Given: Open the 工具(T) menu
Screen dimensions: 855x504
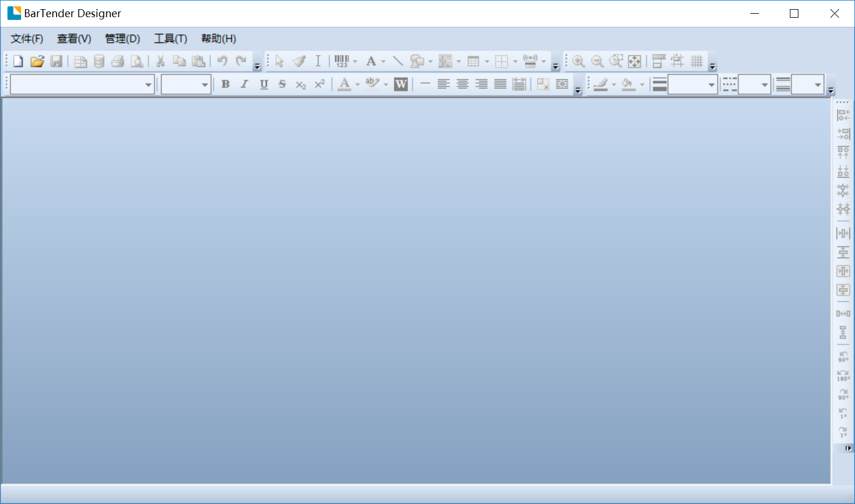Looking at the screenshot, I should [170, 39].
